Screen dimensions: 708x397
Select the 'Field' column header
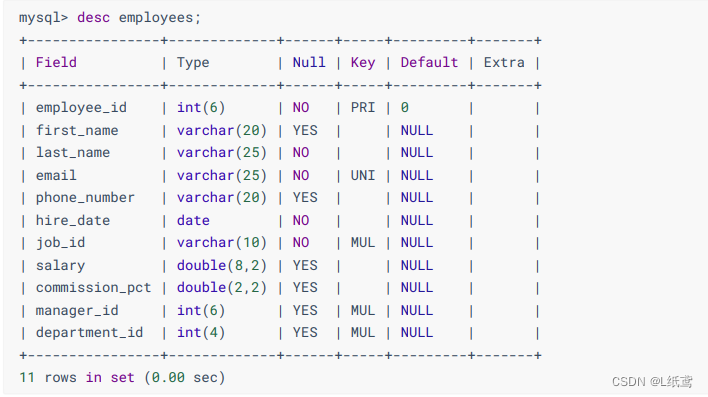coord(56,62)
